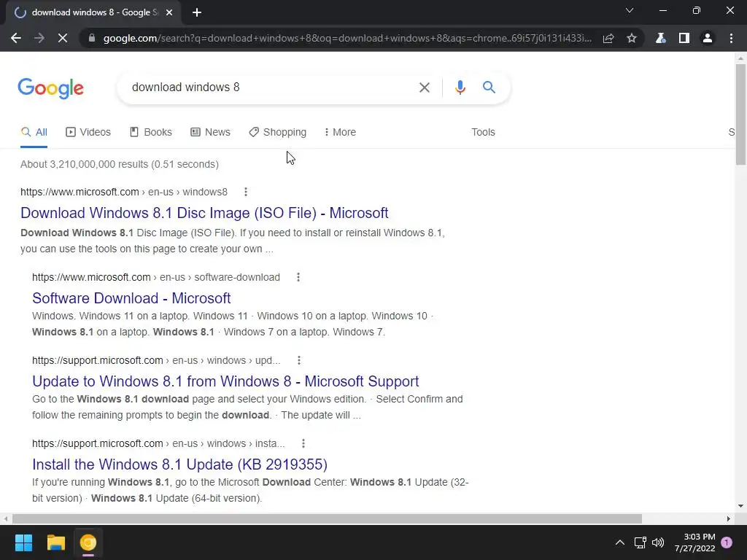Viewport: 747px width, 560px height.
Task: Expand the More search categories
Action: coord(340,132)
